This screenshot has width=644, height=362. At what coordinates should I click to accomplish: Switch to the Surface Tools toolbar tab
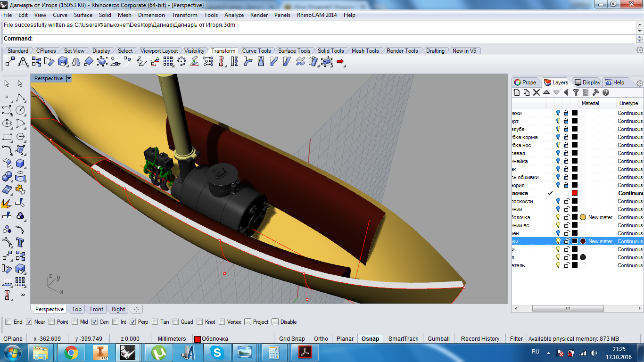tap(294, 51)
